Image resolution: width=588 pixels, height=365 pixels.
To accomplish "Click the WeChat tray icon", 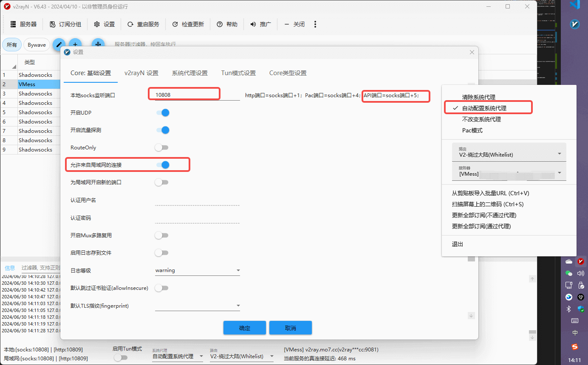I will tap(569, 273).
